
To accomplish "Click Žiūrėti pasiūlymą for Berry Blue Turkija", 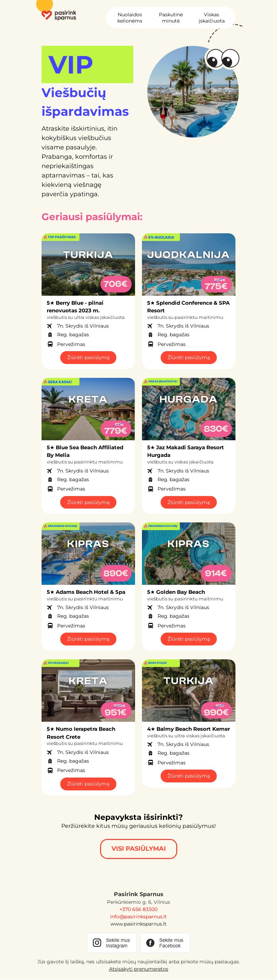I will click(x=88, y=357).
